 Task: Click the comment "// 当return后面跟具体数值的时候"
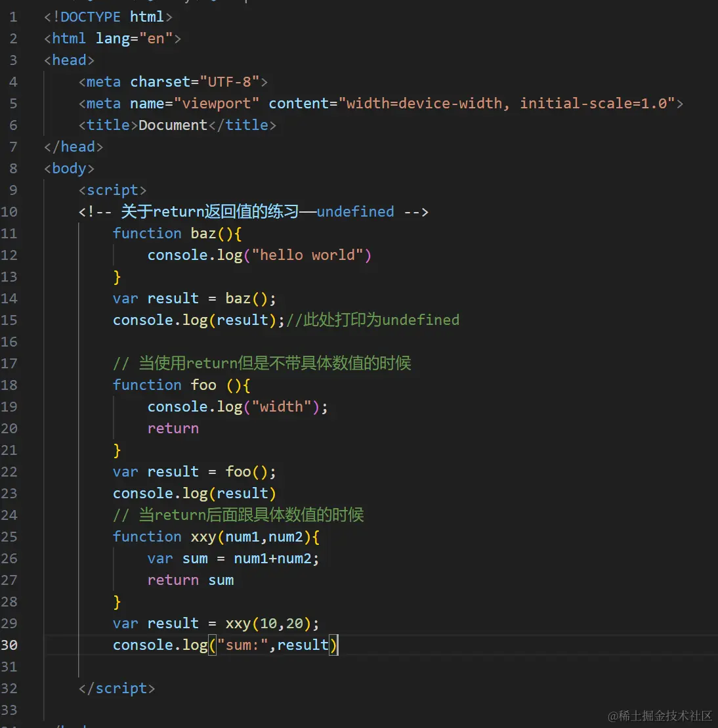coord(238,515)
